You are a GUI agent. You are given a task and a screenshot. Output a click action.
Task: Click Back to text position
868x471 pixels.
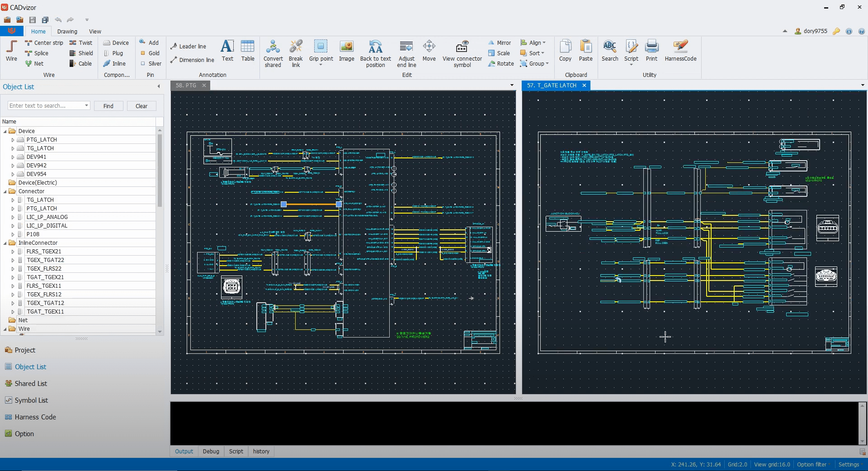[x=375, y=54]
